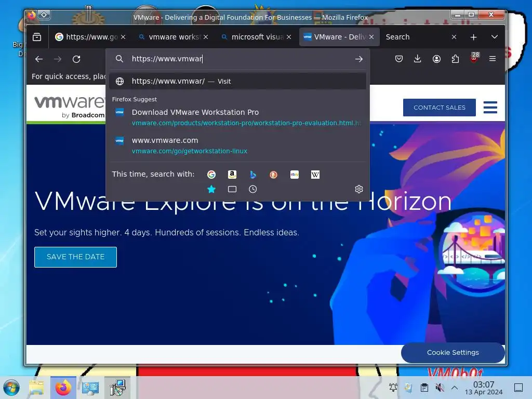This screenshot has width=532, height=399.
Task: Open VMware site hamburger menu
Action: [x=490, y=107]
